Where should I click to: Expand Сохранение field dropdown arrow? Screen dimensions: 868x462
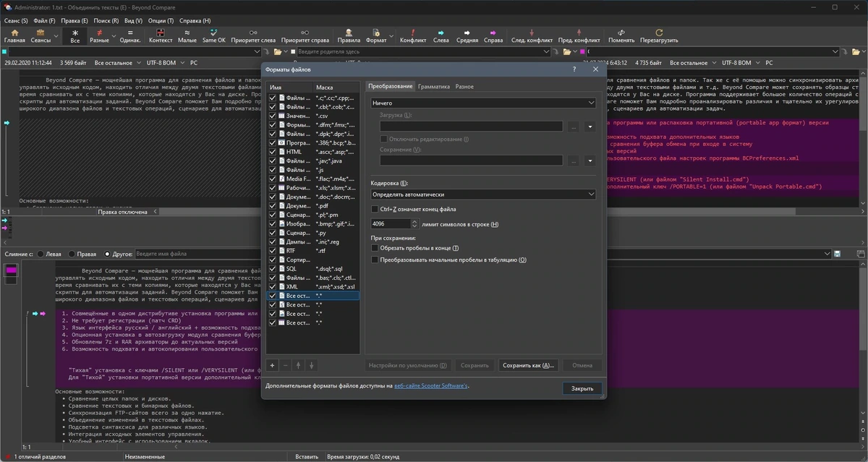click(590, 161)
